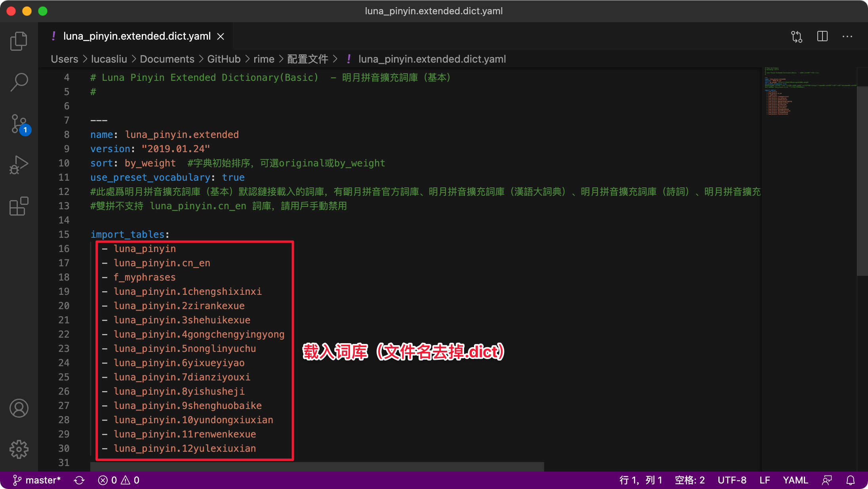The width and height of the screenshot is (868, 489).
Task: Place cursor on 'name: luna_pinyin.extended' line
Action: click(164, 134)
